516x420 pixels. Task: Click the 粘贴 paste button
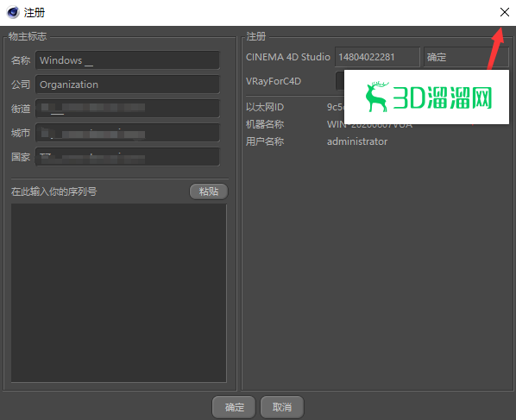tap(209, 191)
